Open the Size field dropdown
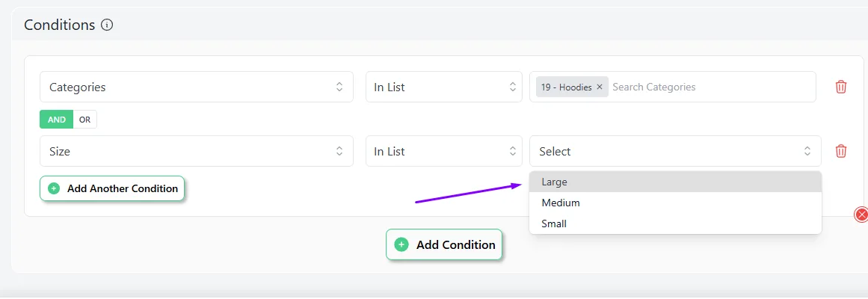 196,151
